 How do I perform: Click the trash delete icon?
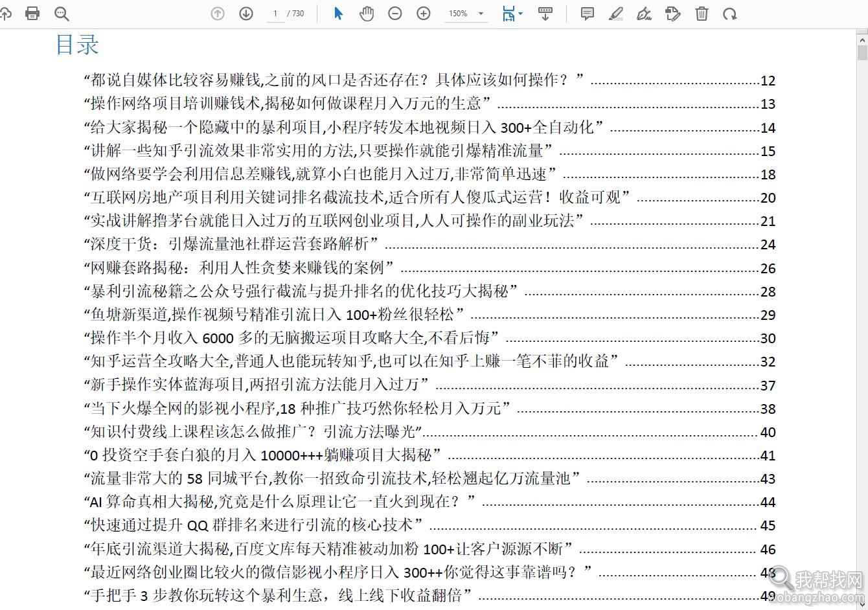tap(702, 13)
